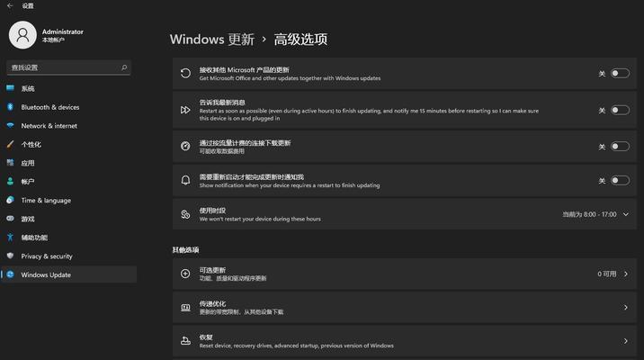Click the Administrator account name

62,31
